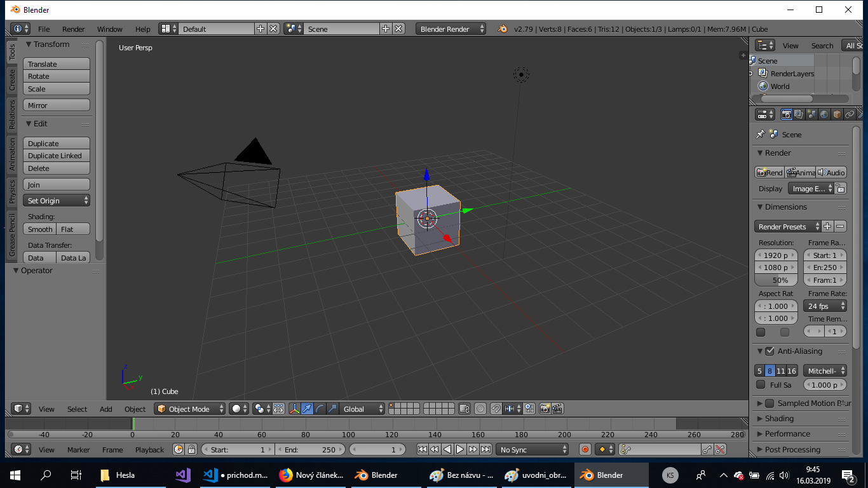Toggle the record button in timeline
Image resolution: width=868 pixels, height=488 pixels.
(x=585, y=449)
